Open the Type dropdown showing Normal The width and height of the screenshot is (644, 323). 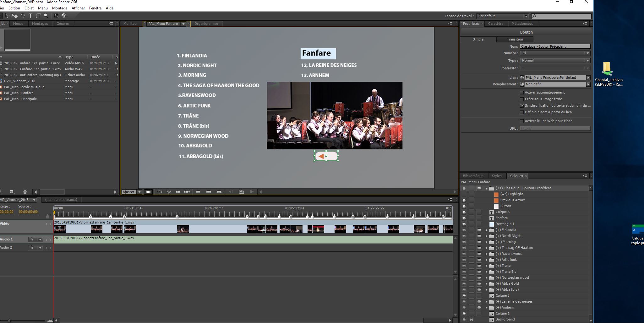coord(588,60)
